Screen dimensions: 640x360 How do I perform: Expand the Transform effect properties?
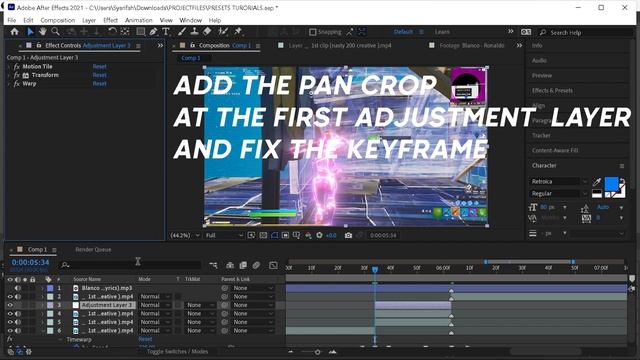(9, 75)
